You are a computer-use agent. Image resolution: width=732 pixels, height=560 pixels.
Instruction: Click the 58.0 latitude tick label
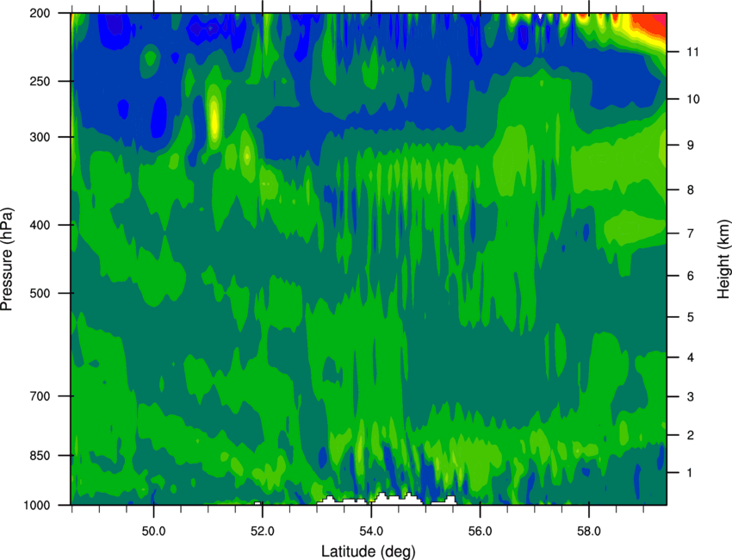pos(589,532)
